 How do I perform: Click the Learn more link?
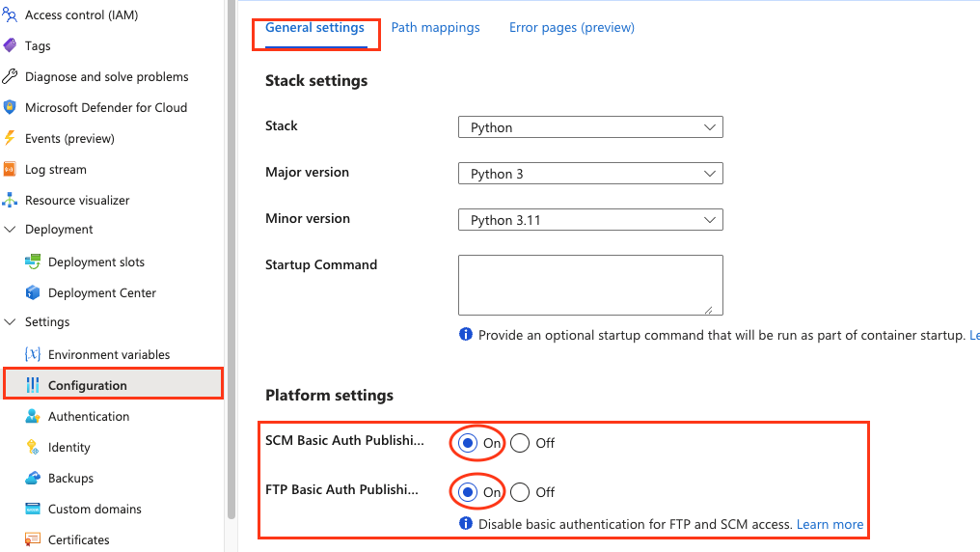point(830,525)
